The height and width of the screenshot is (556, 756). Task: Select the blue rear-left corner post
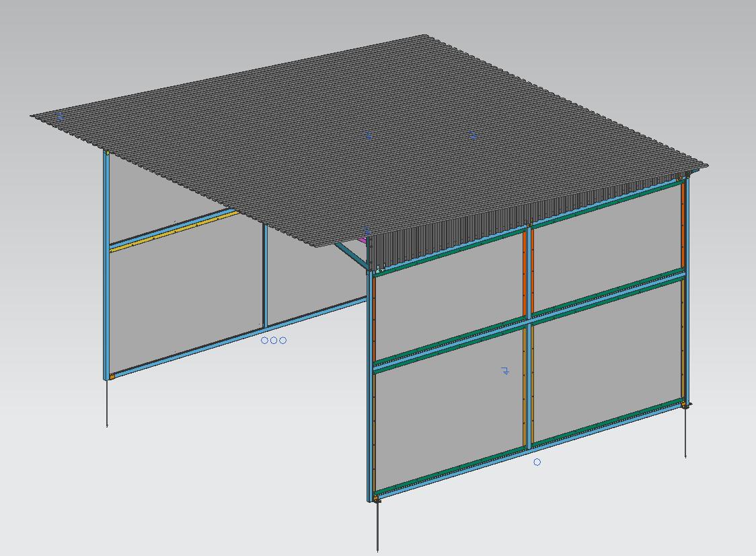[x=106, y=265]
